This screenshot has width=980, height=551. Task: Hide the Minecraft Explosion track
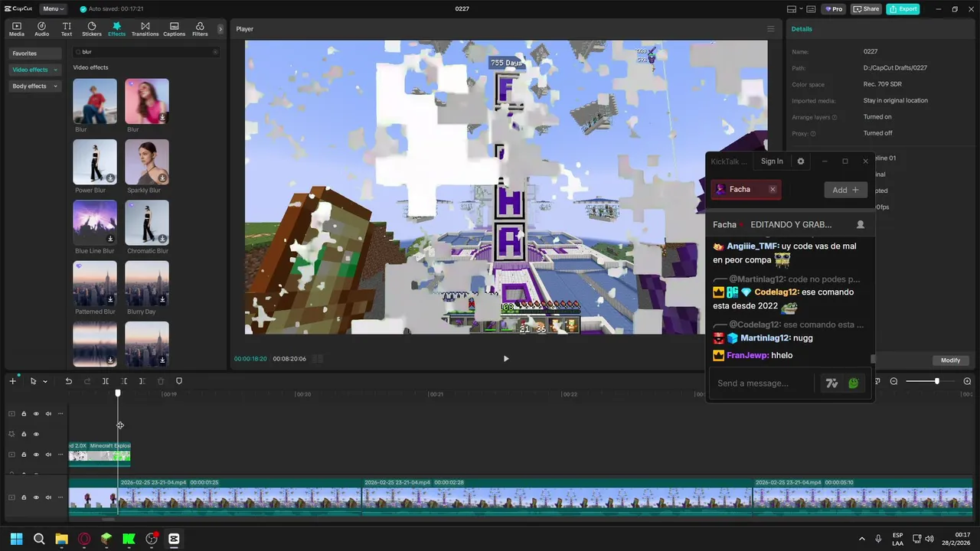click(x=36, y=455)
